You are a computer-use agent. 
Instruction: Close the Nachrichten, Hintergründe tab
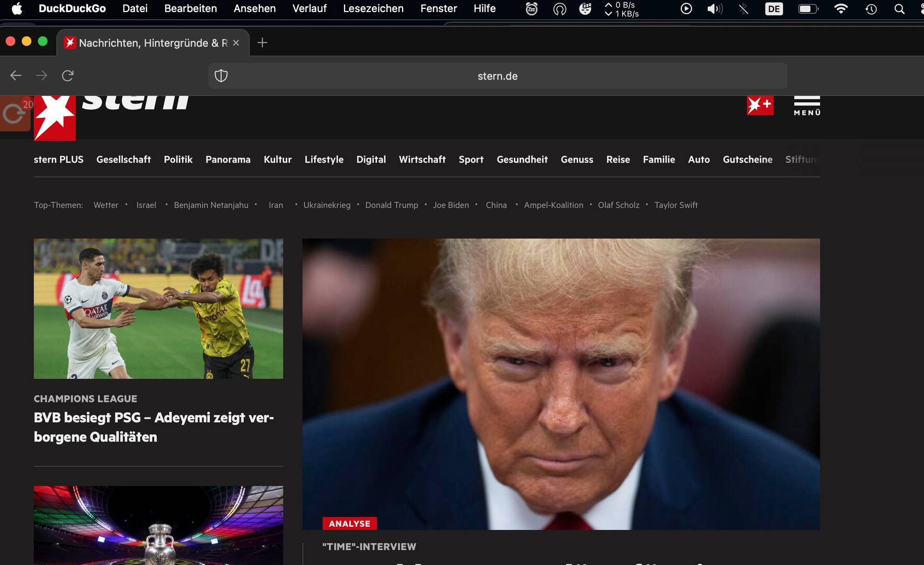pos(236,43)
